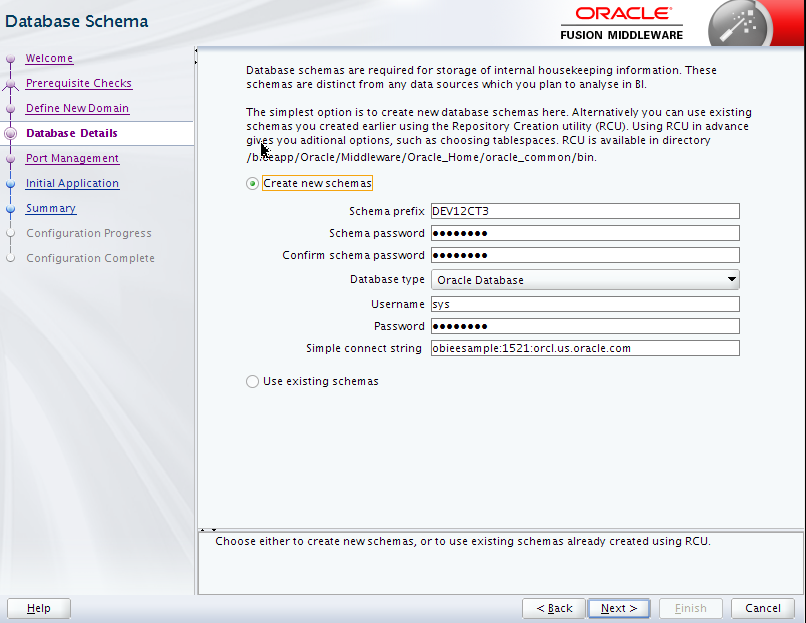Click the Database Details current step marker icon

coord(10,134)
